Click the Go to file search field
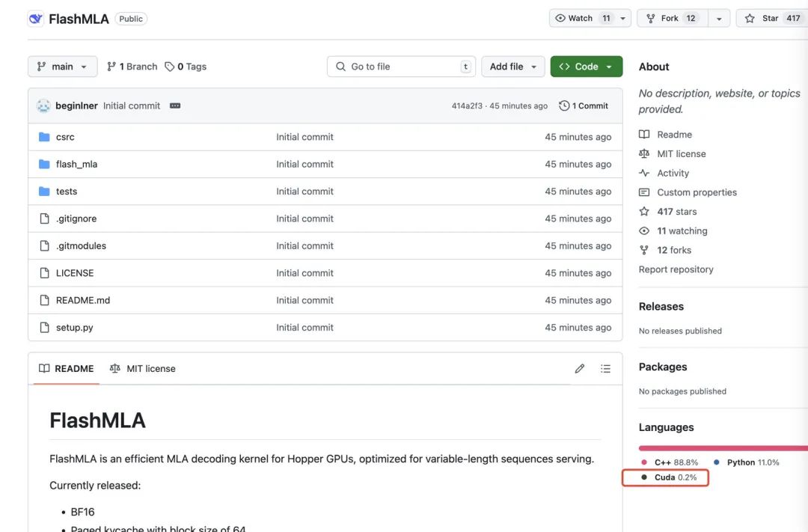The height and width of the screenshot is (532, 808). click(x=401, y=67)
